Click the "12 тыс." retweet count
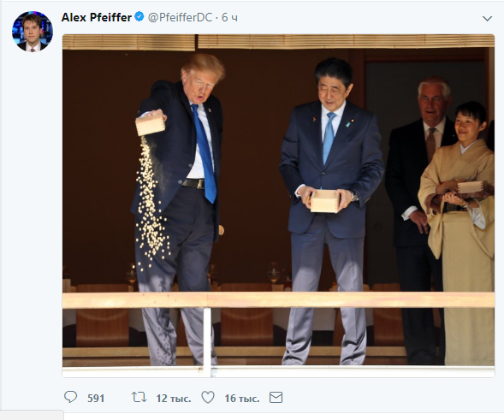This screenshot has width=504, height=420. point(174,399)
